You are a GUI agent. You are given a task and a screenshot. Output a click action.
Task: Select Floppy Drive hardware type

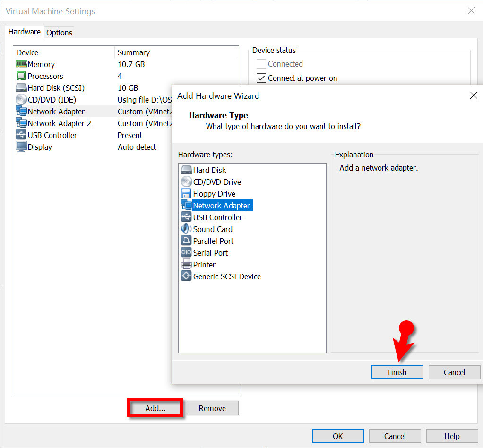click(x=214, y=193)
